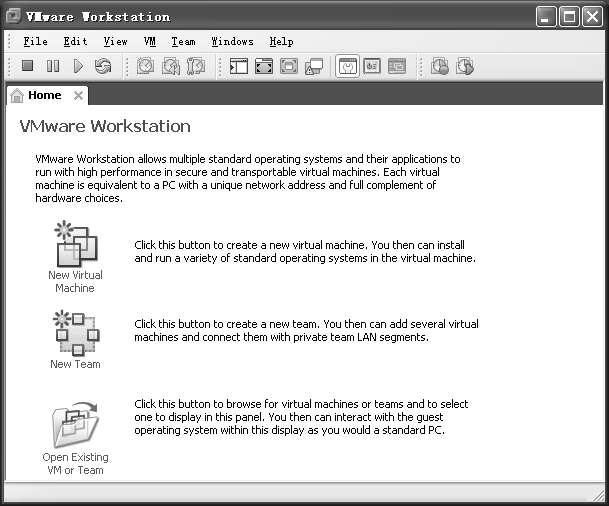Toggle the sidebar display toolbar button
Viewport: 609px width, 506px height.
tap(239, 67)
